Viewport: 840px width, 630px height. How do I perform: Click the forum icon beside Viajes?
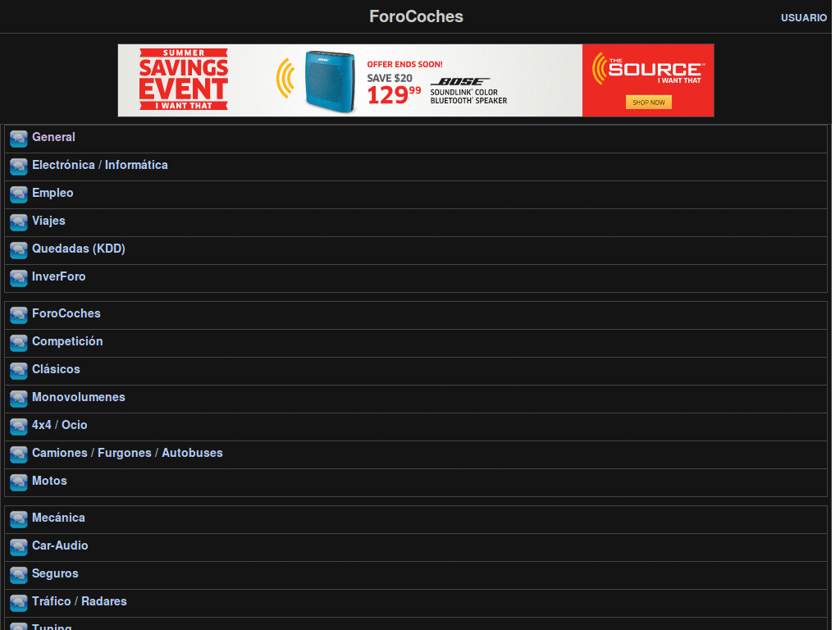19,222
